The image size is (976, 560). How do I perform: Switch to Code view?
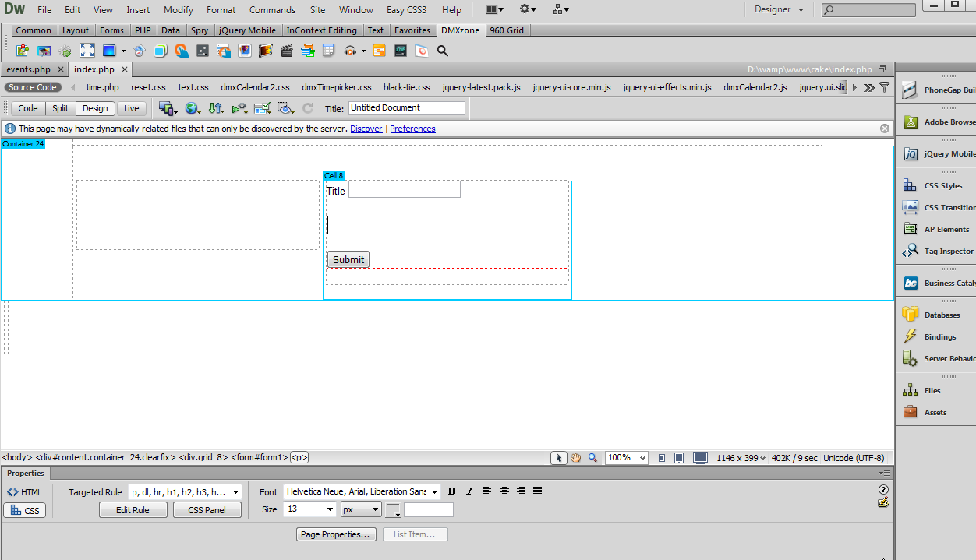click(x=28, y=108)
